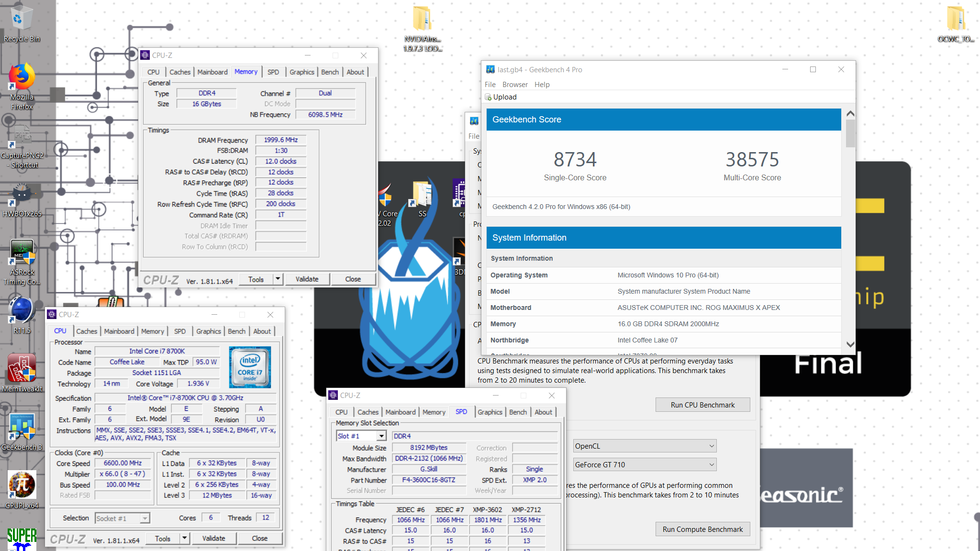Open the Tools dropdown arrow in CPU-Z CPU window
The image size is (980, 551).
(x=185, y=538)
